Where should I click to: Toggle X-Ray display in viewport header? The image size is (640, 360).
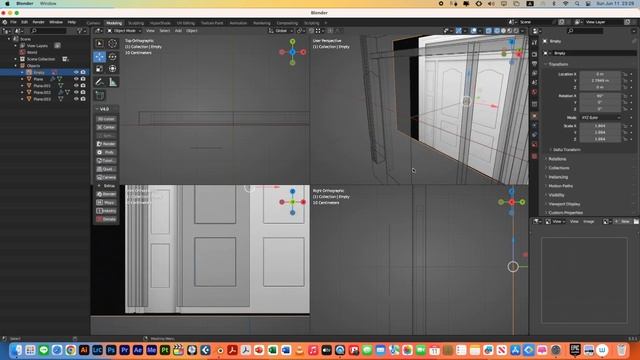(489, 31)
